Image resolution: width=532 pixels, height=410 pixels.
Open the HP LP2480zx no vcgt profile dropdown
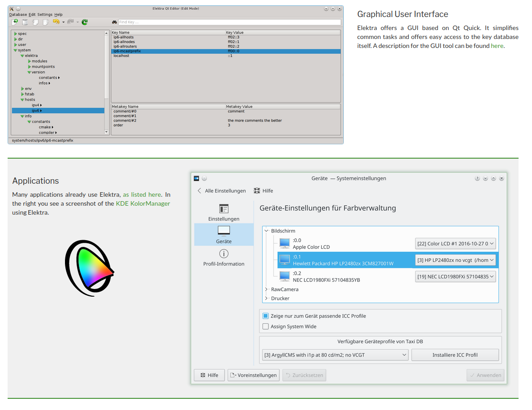(455, 260)
